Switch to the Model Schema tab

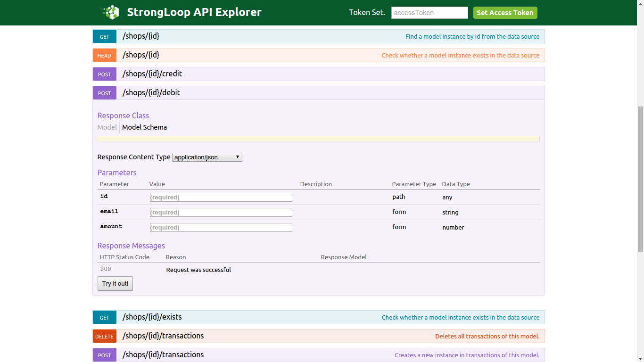pyautogui.click(x=144, y=127)
